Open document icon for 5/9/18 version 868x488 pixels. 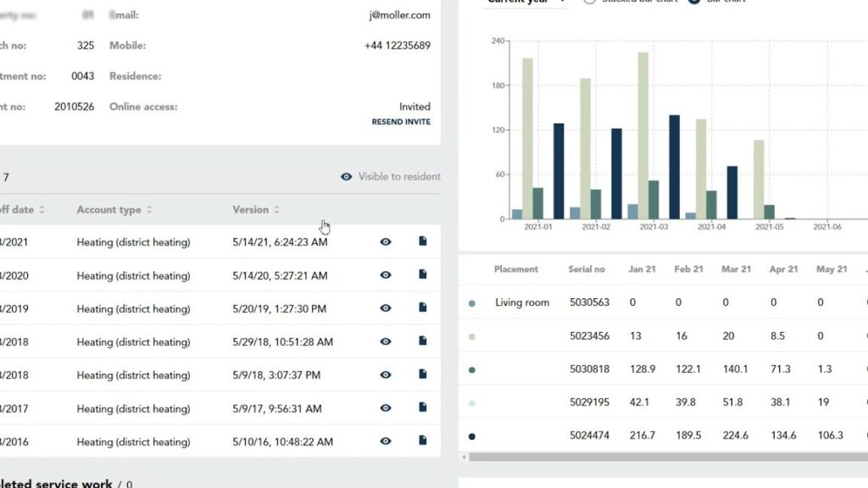pos(422,374)
